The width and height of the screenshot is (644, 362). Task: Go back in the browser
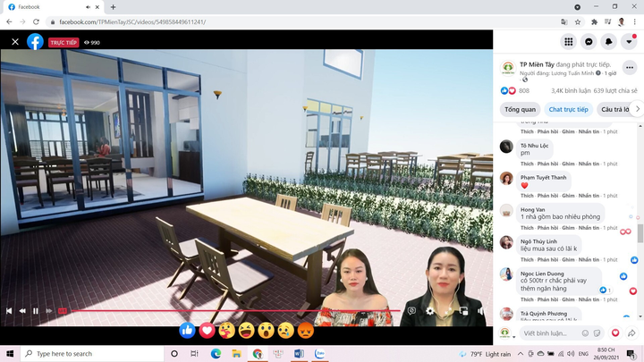point(9,21)
